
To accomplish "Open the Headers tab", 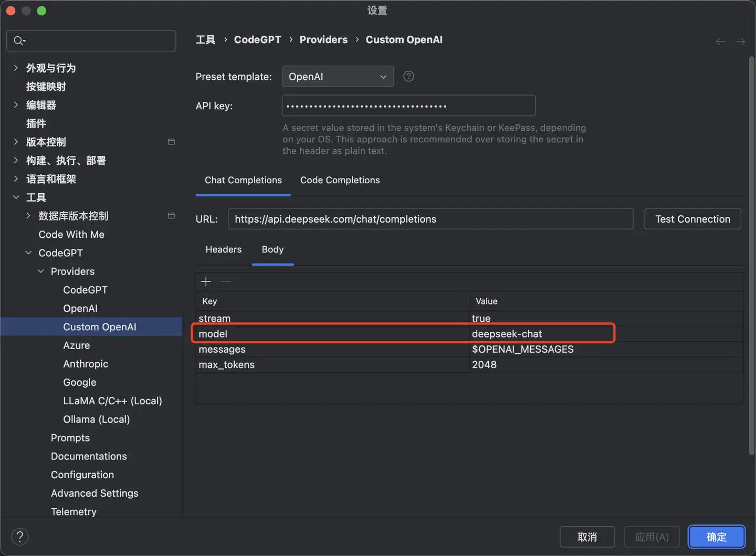I will [x=224, y=249].
